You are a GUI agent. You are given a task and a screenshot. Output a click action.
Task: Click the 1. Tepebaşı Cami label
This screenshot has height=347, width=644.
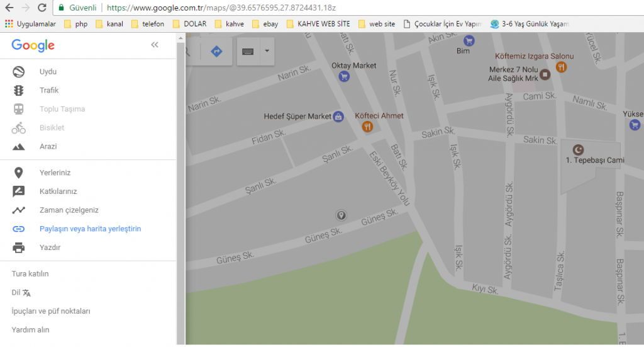[595, 161]
